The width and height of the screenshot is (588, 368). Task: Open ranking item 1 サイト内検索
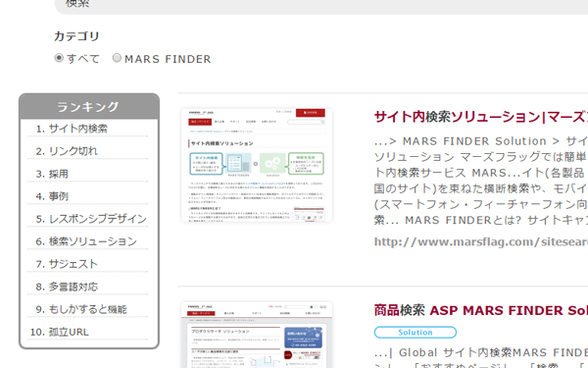[x=78, y=129]
